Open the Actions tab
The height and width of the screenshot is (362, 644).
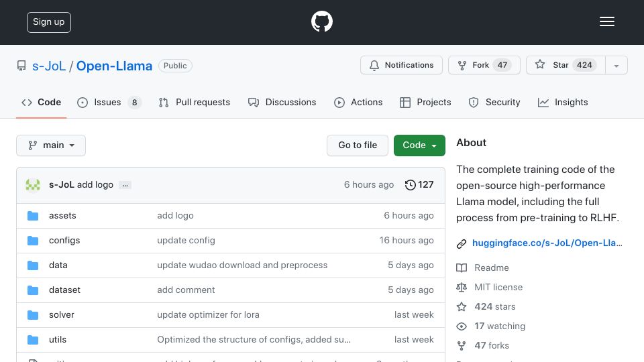[358, 102]
